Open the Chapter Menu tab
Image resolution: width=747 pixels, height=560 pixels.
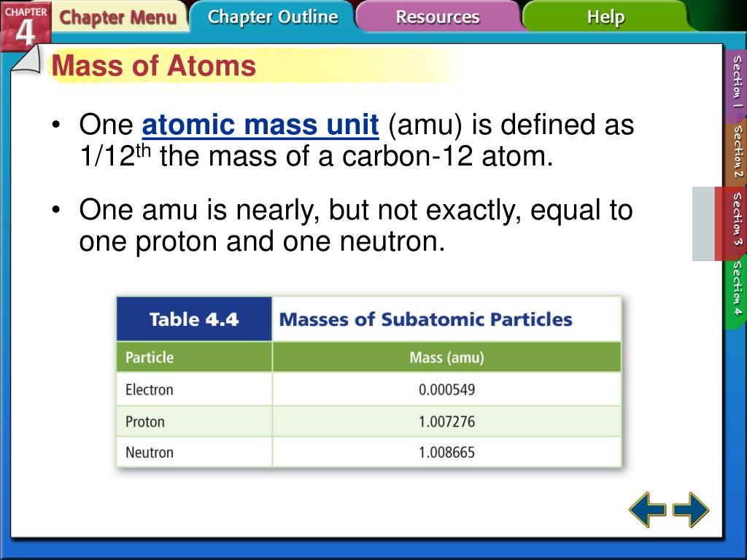click(x=118, y=17)
